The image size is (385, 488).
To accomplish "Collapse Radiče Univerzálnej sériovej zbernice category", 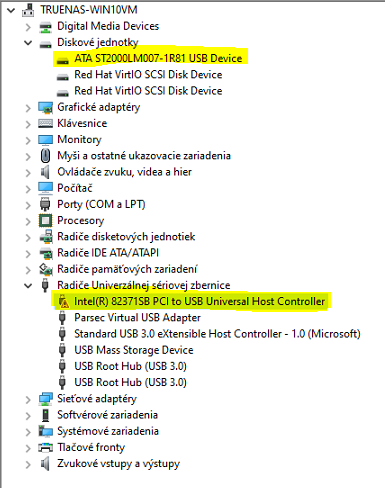I will (28, 286).
